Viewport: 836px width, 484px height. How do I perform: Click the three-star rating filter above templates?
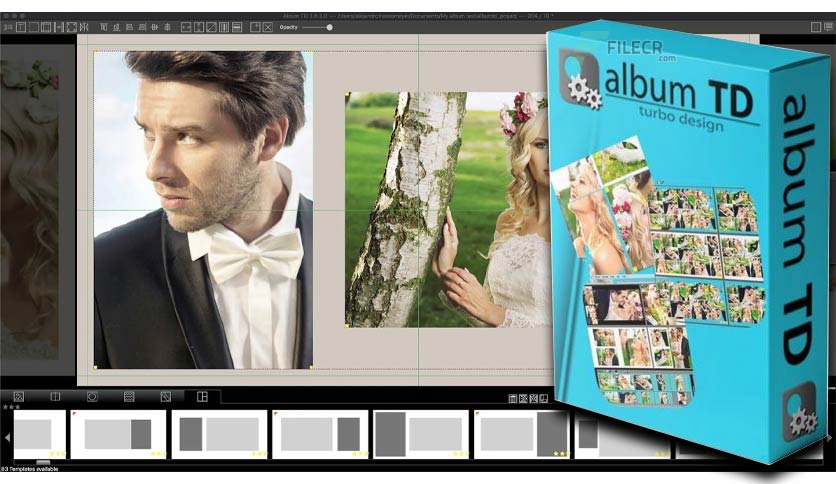point(11,407)
